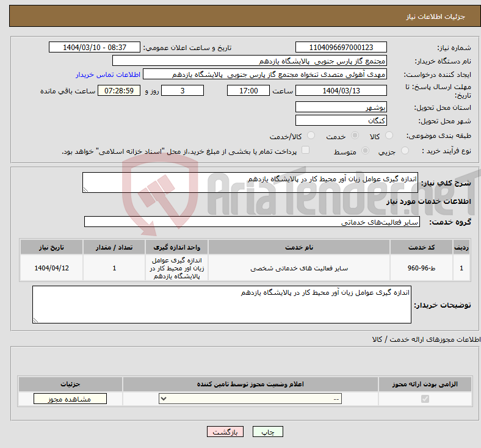
Task: Click the سایر فعالیت های خدماتی شخصی cell
Action: click(299, 268)
